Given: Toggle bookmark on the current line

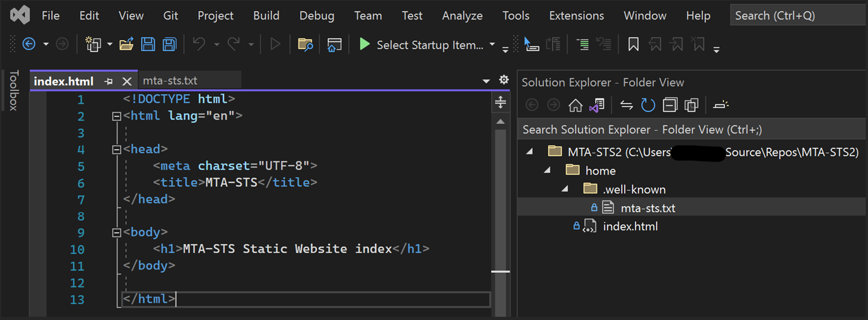Looking at the screenshot, I should click(633, 44).
